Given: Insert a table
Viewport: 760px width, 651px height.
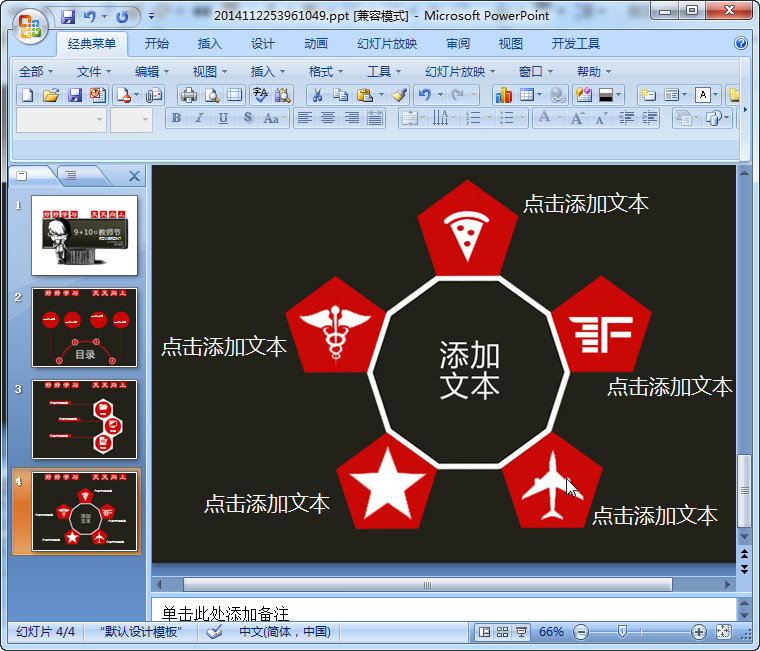Looking at the screenshot, I should (x=527, y=95).
